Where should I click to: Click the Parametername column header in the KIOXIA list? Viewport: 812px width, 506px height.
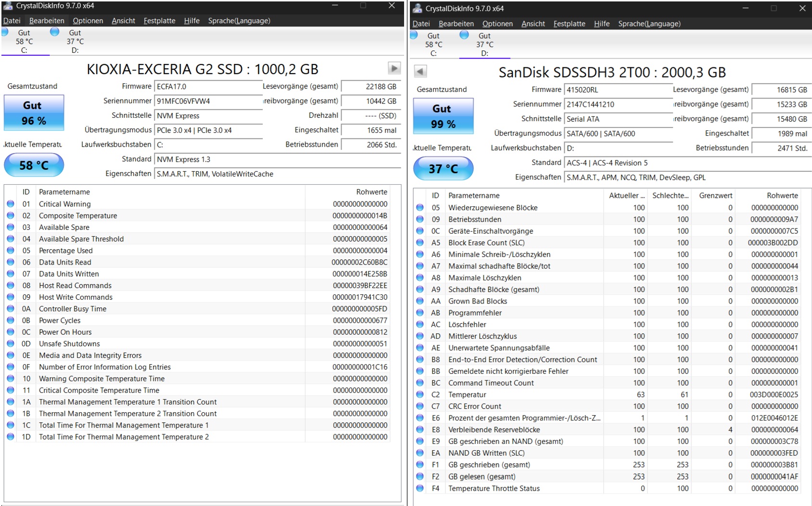click(170, 192)
